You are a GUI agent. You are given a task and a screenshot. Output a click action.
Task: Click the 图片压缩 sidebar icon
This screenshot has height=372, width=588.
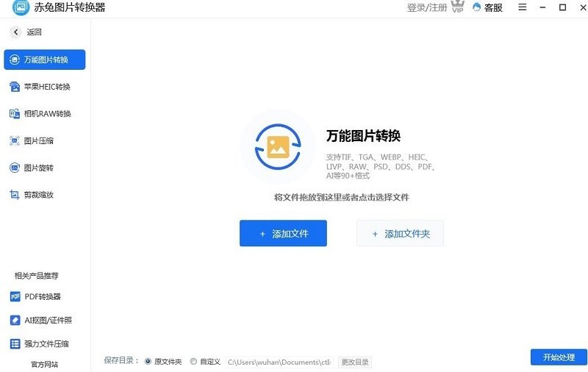[14, 140]
